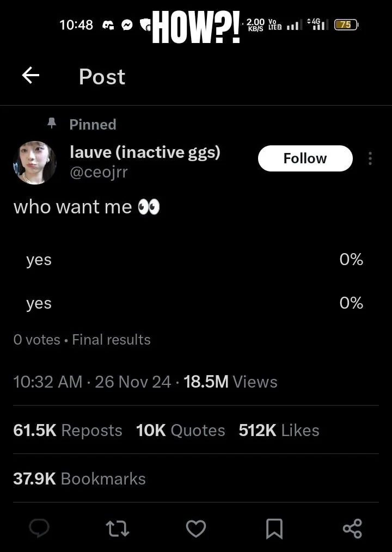
Task: Like the post with heart icon
Action: click(196, 528)
